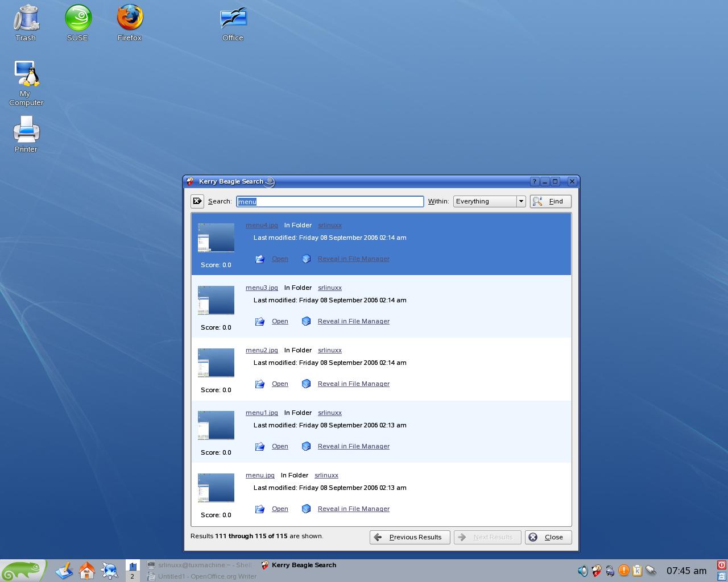Switch to Untitled1 OpenOffice.org Writer taskbar entry
The height and width of the screenshot is (582, 728).
(202, 576)
